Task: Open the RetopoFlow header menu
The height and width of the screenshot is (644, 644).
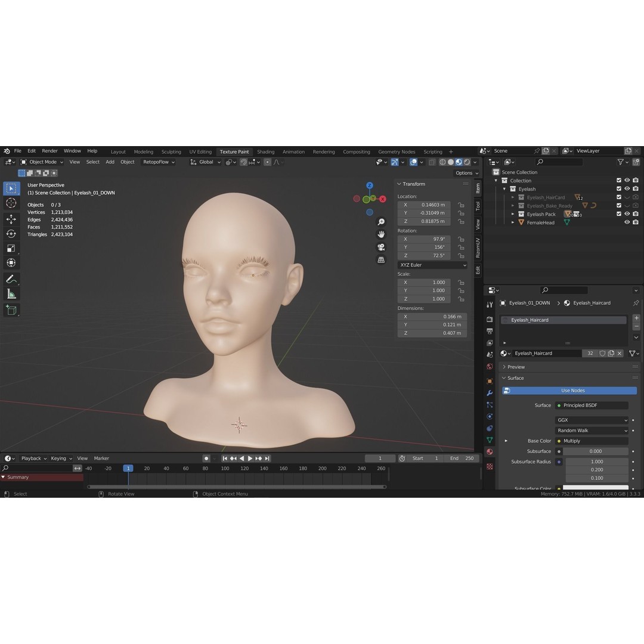Action: [159, 162]
